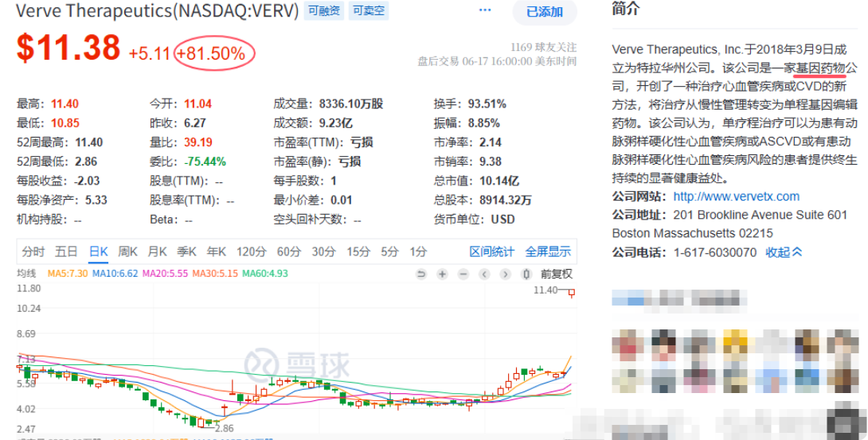Open the vervetx.com company website link
This screenshot has height=440, width=868.
click(x=737, y=197)
